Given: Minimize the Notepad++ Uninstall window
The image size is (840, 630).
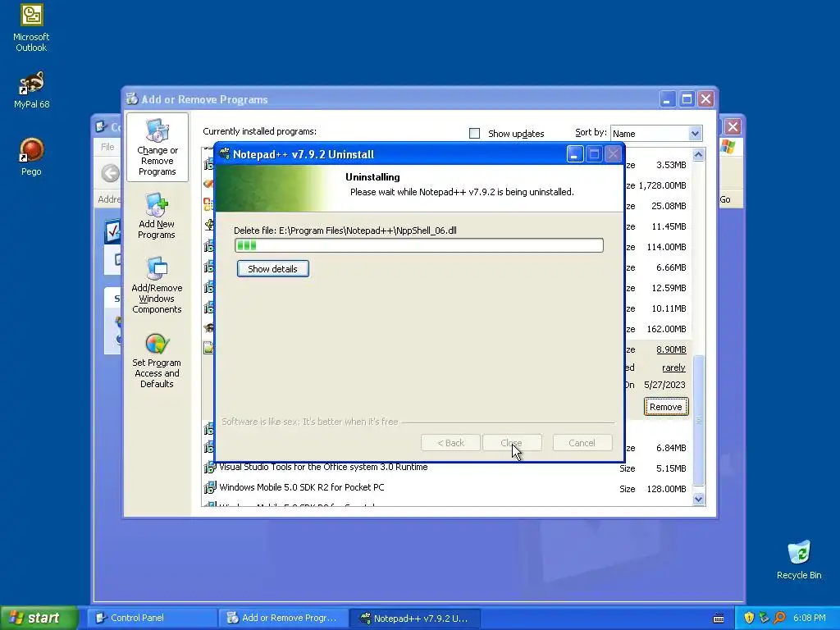Looking at the screenshot, I should (x=574, y=154).
